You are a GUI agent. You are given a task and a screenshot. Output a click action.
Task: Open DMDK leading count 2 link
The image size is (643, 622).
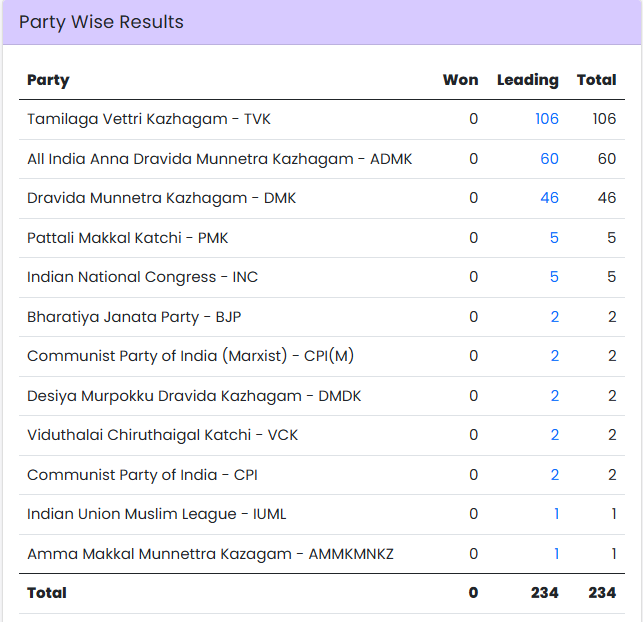click(x=554, y=396)
